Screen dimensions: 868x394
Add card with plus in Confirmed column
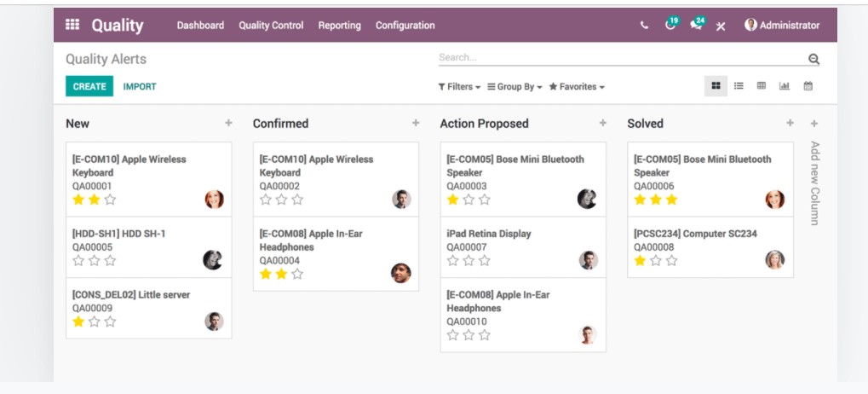click(x=415, y=123)
